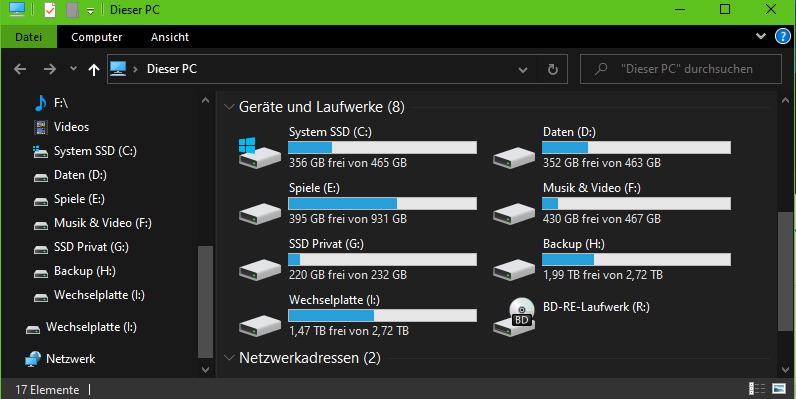Click the Backup (H:) usage bar
796x399 pixels.
click(636, 259)
